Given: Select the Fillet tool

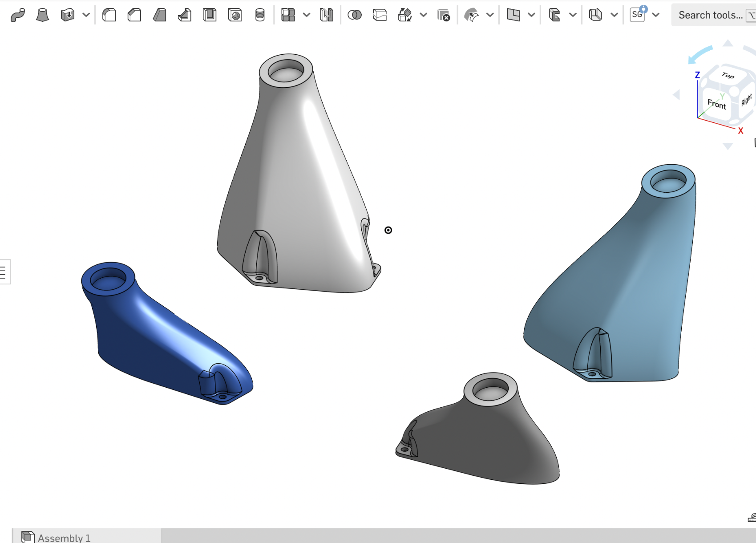Looking at the screenshot, I should pyautogui.click(x=109, y=15).
